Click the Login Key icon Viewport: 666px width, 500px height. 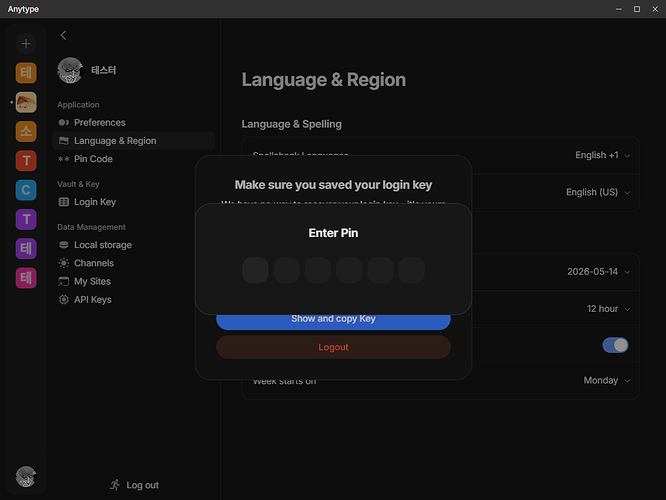tap(64, 202)
